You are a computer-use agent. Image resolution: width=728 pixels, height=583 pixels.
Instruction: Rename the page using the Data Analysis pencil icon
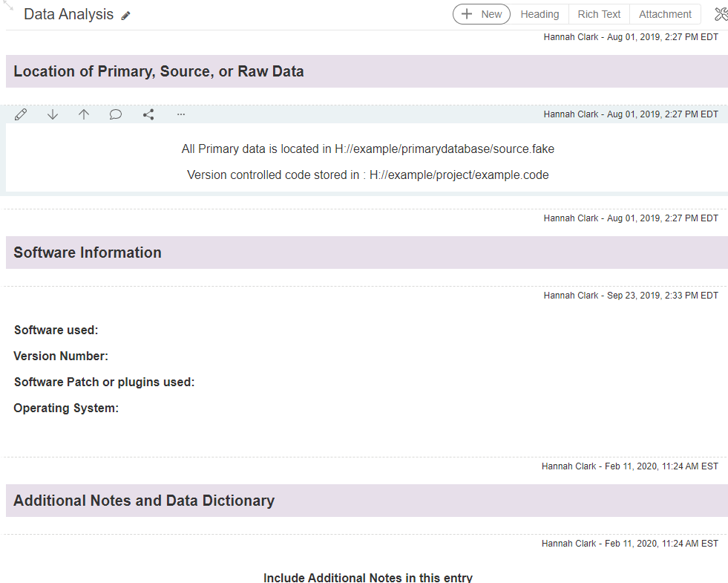tap(126, 16)
